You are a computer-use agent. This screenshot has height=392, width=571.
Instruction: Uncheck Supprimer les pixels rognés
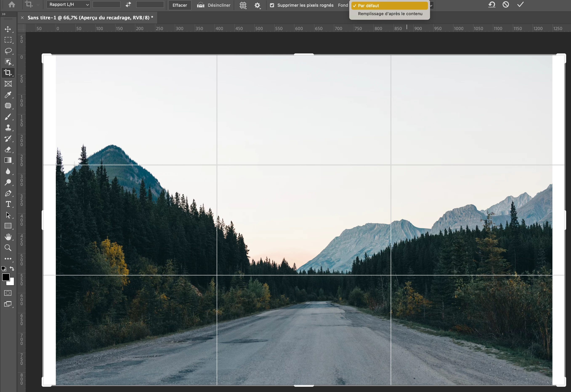(272, 5)
